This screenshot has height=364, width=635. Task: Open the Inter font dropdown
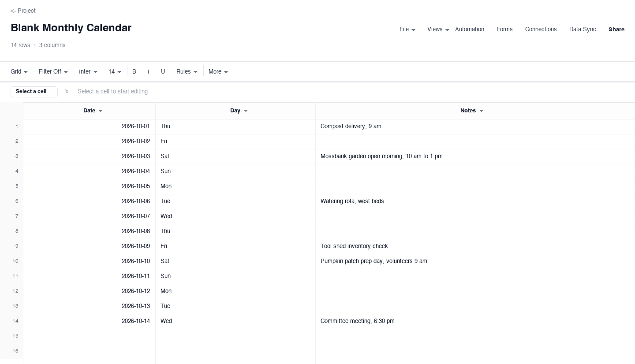point(88,71)
